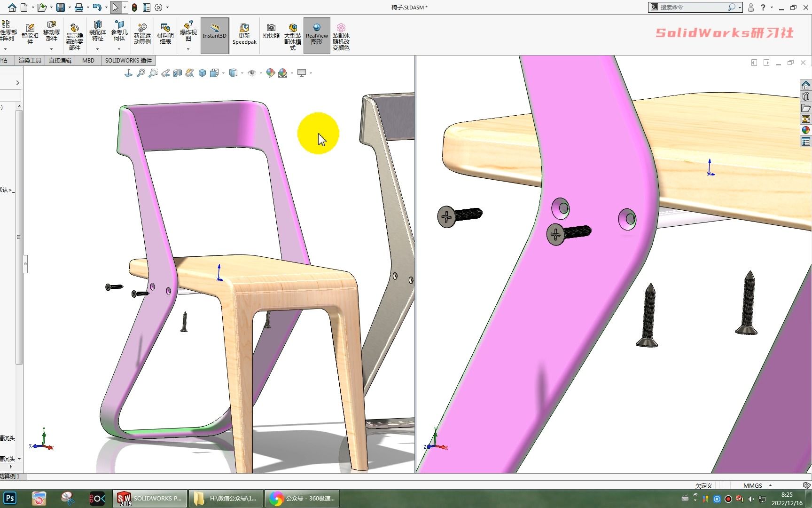Switch to the MBD tab
Viewport: 812px width, 508px height.
click(87, 60)
